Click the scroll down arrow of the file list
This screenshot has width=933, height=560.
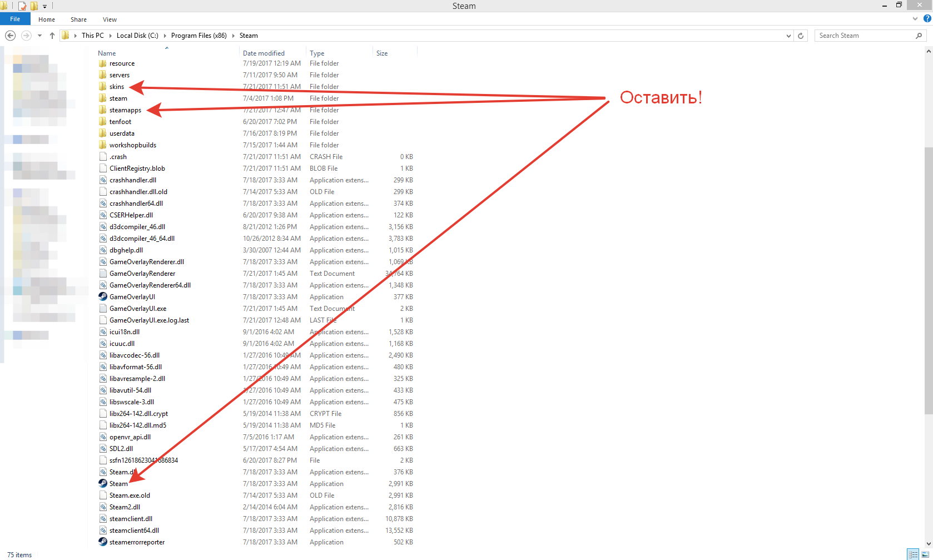929,544
